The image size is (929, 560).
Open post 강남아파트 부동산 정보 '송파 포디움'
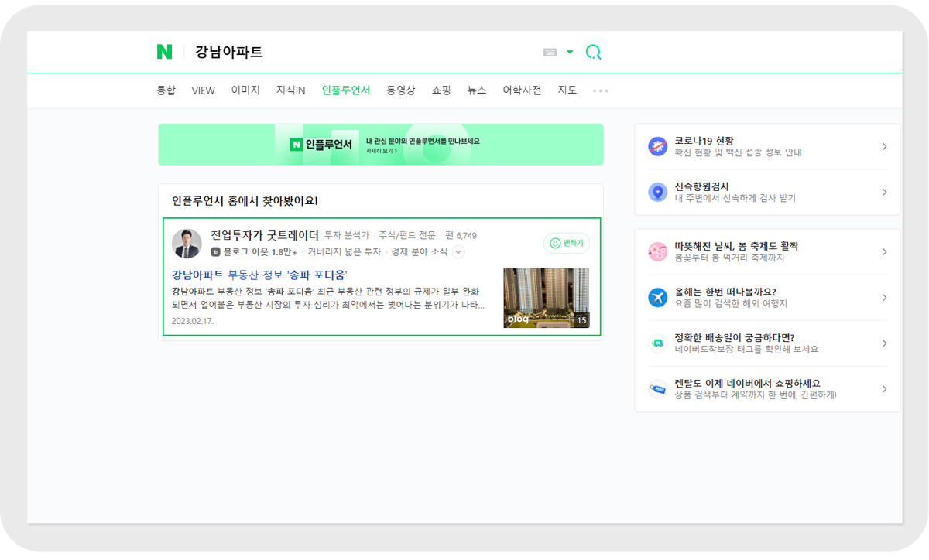coord(259,275)
